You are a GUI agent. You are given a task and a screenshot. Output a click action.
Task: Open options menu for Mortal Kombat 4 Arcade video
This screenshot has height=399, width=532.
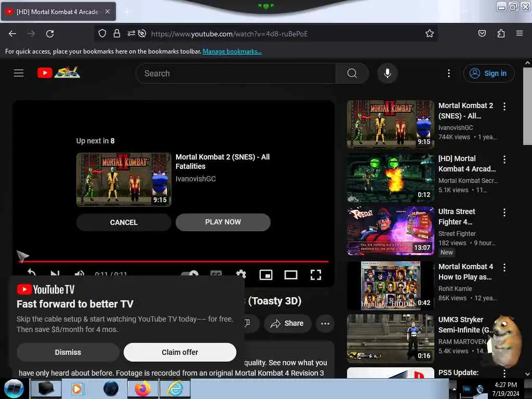click(504, 159)
